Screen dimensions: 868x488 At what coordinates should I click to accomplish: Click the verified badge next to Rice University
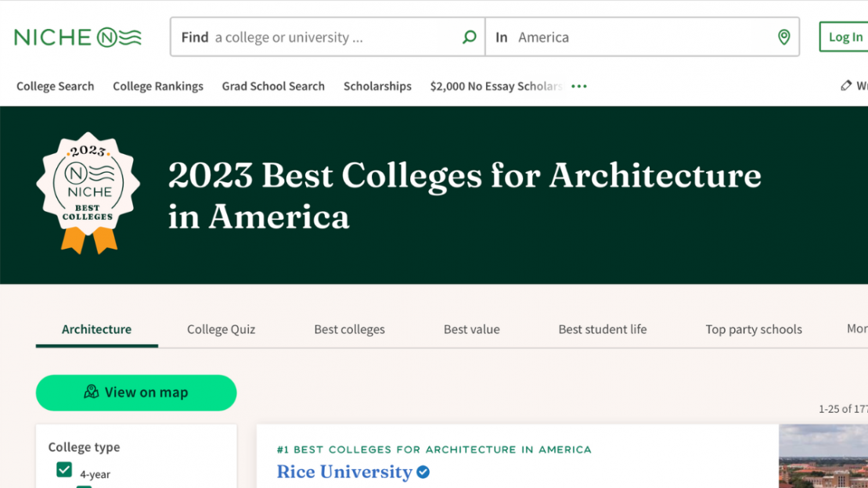point(423,472)
